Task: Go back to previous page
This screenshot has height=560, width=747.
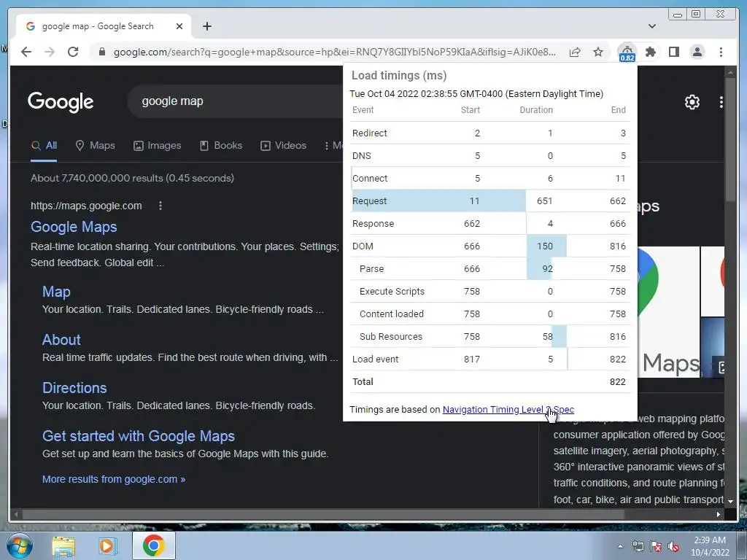Action: (26, 52)
